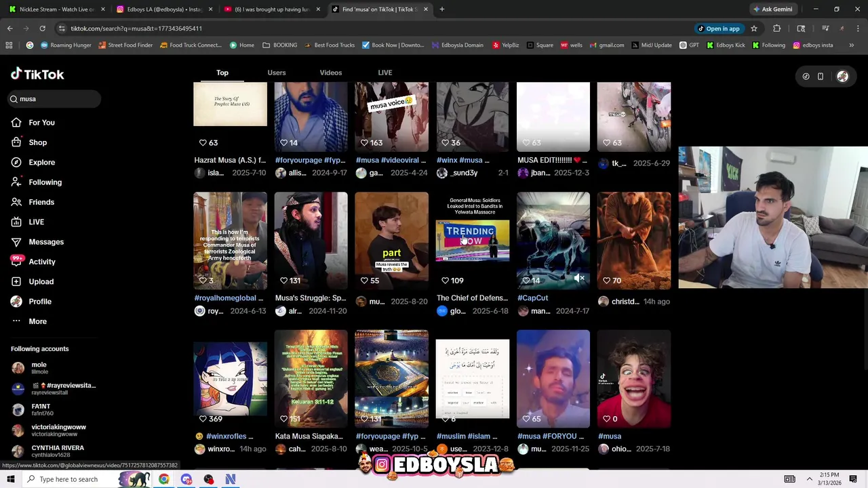Click the search magnifier icon
868x488 pixels.
pos(14,99)
